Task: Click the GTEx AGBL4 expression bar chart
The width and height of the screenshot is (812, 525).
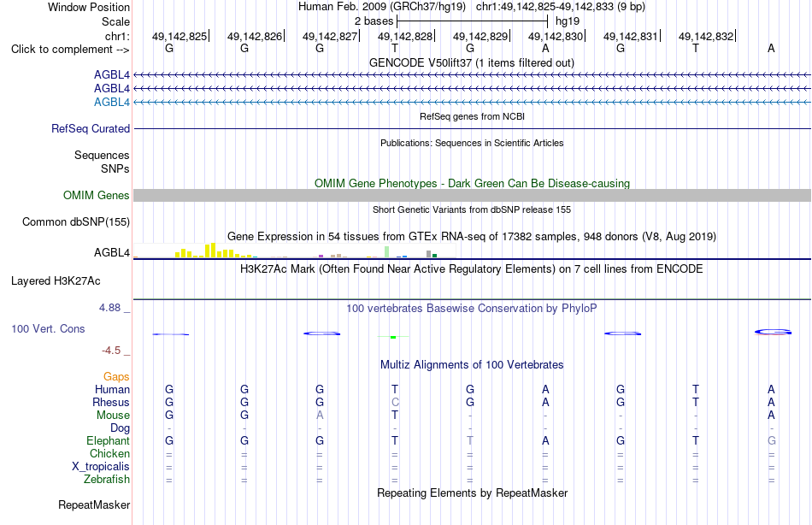Action: pos(294,251)
